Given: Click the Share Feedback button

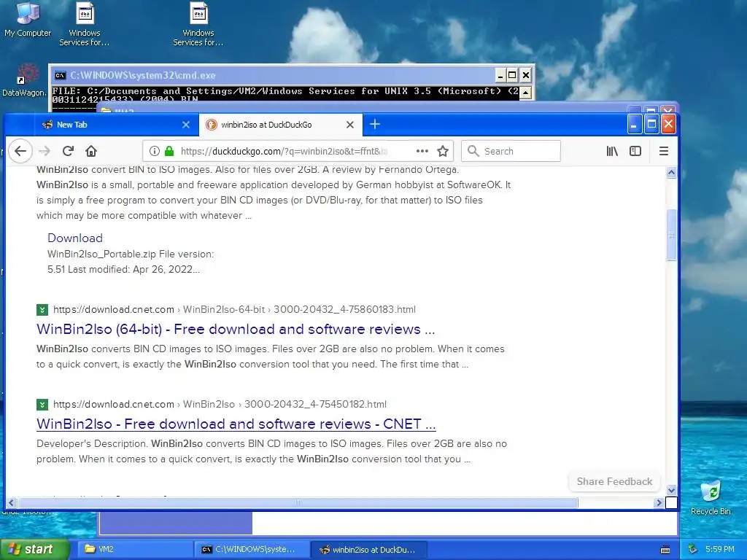Looking at the screenshot, I should coord(614,481).
